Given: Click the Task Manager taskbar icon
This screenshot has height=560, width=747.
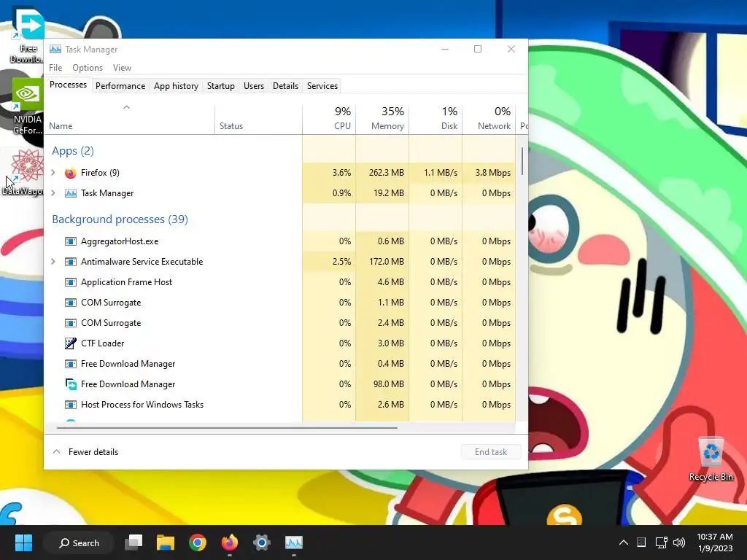Looking at the screenshot, I should click(294, 542).
